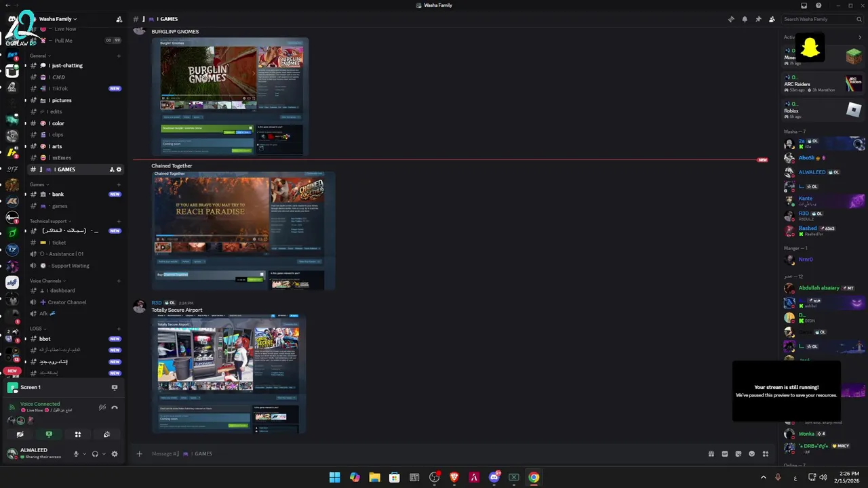
Task: Click the R3D username in message
Action: coord(157,303)
